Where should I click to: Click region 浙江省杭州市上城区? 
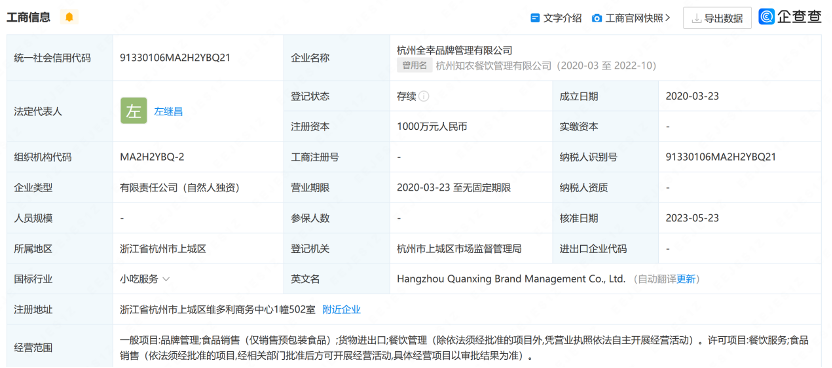point(162,249)
